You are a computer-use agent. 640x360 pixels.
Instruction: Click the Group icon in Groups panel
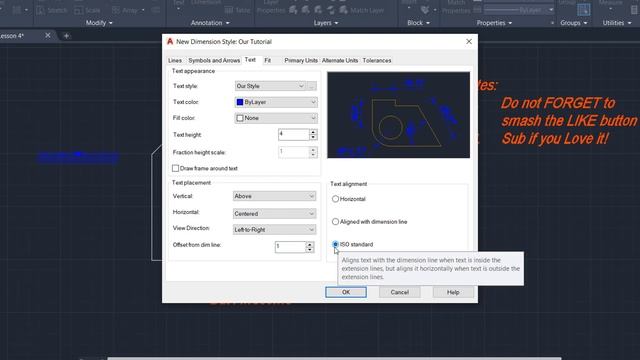pyautogui.click(x=583, y=9)
